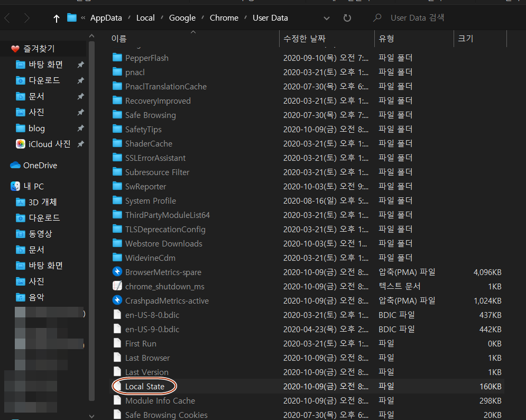
Task: Navigate to AppData in the breadcrumb
Action: (106, 18)
